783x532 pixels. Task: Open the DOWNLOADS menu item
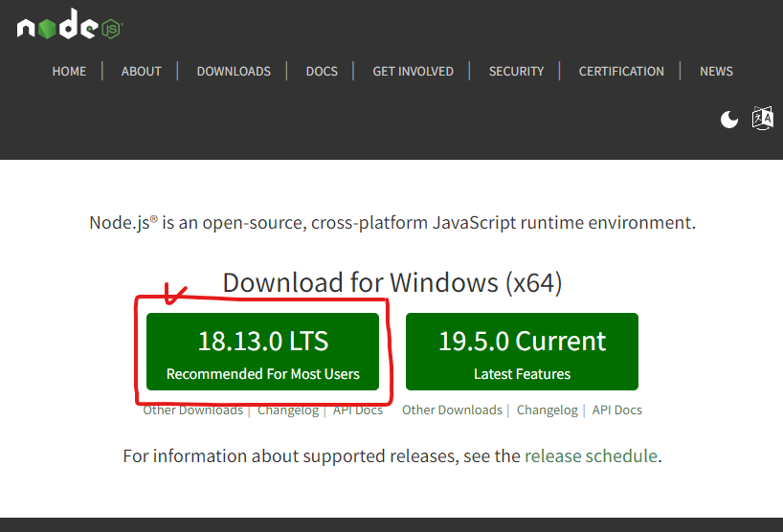tap(234, 72)
